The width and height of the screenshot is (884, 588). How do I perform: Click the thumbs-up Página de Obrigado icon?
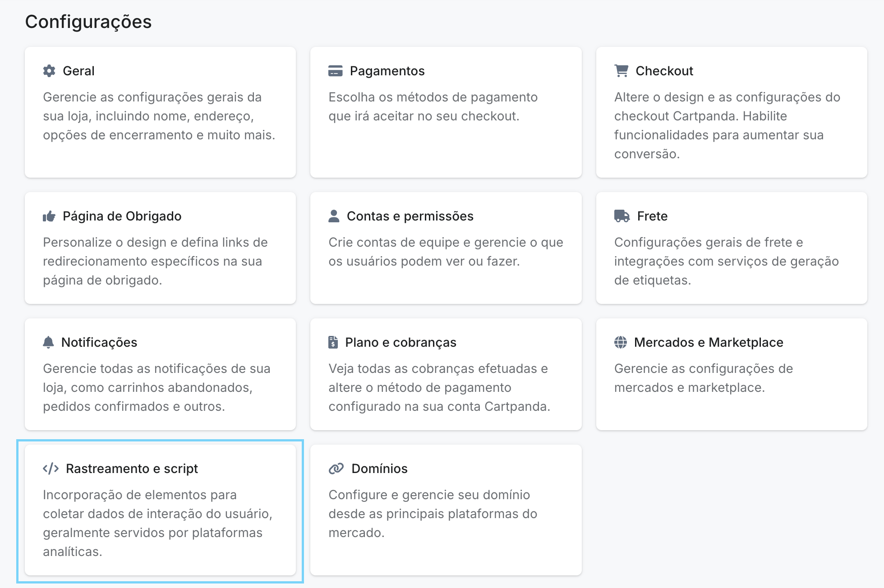pyautogui.click(x=49, y=216)
